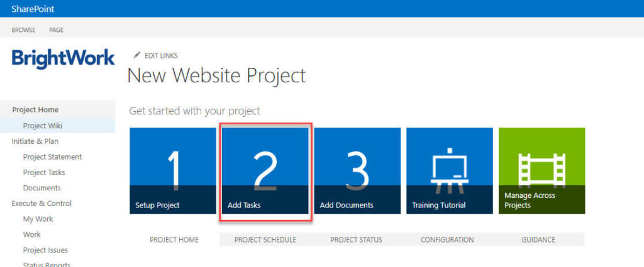The width and height of the screenshot is (644, 267).
Task: Go to Project Wiki in sidebar
Action: pyautogui.click(x=43, y=126)
